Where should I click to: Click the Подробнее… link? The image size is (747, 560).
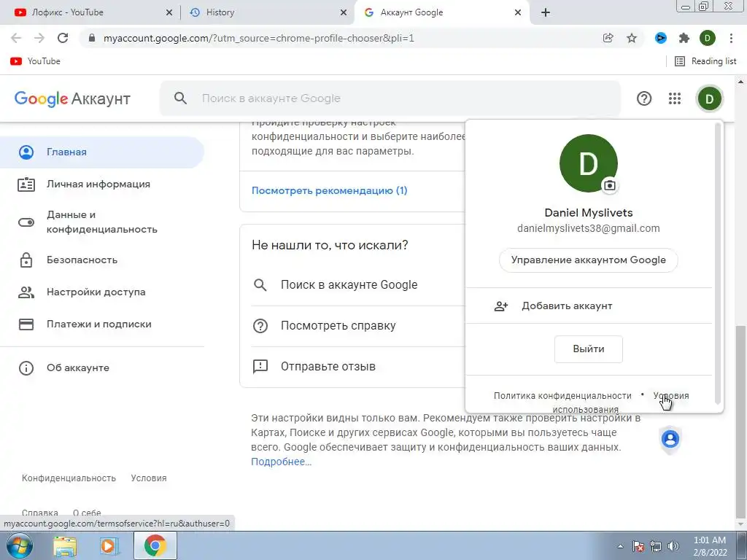pyautogui.click(x=281, y=462)
